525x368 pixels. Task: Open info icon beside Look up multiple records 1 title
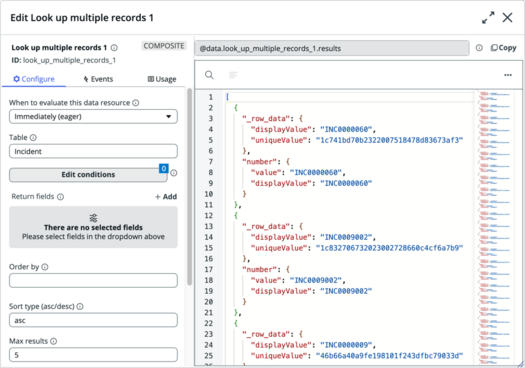coord(114,48)
